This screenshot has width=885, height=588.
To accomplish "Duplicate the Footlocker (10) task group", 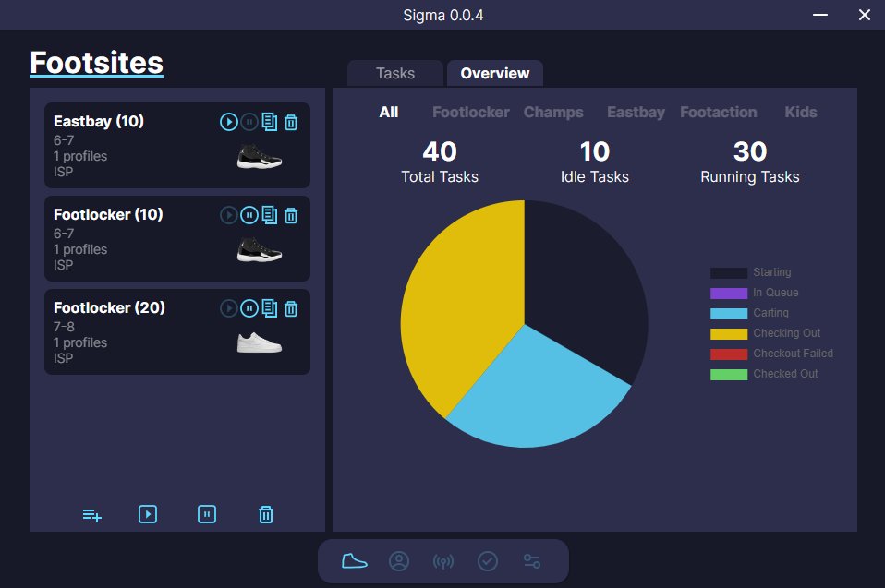I will tap(270, 215).
